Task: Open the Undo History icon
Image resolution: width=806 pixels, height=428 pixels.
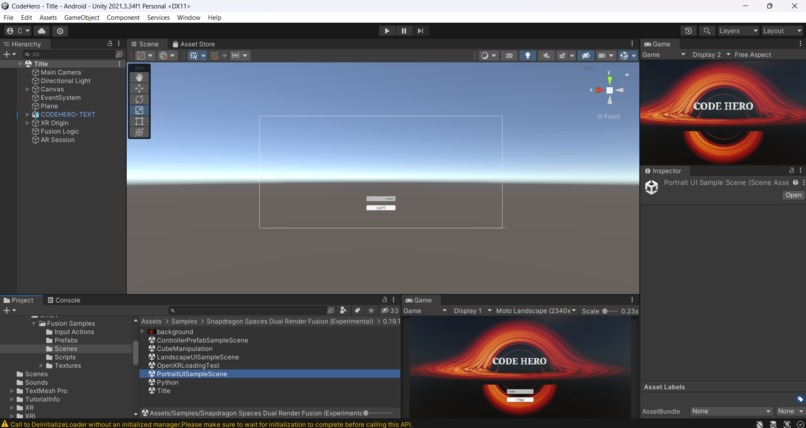Action: (x=688, y=31)
